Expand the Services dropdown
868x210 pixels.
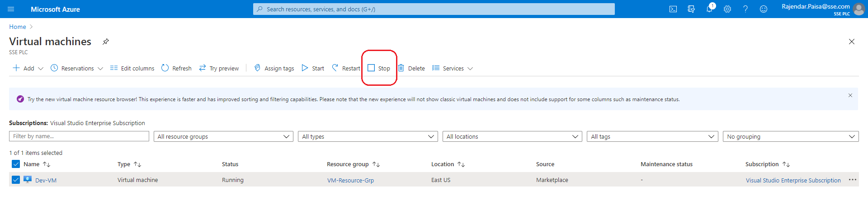pos(453,68)
